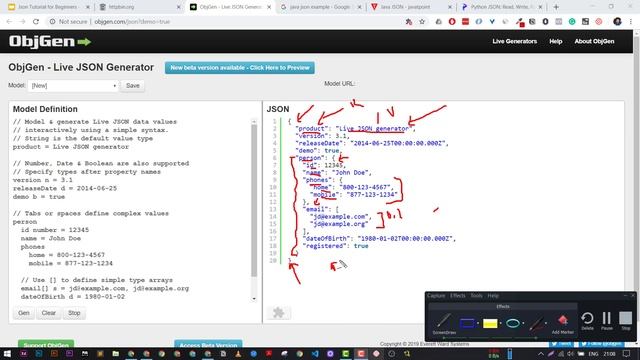Viewport: 640px width, 360px height.
Task: Choose the blue rectangle drawing effect
Action: [x=467, y=323]
